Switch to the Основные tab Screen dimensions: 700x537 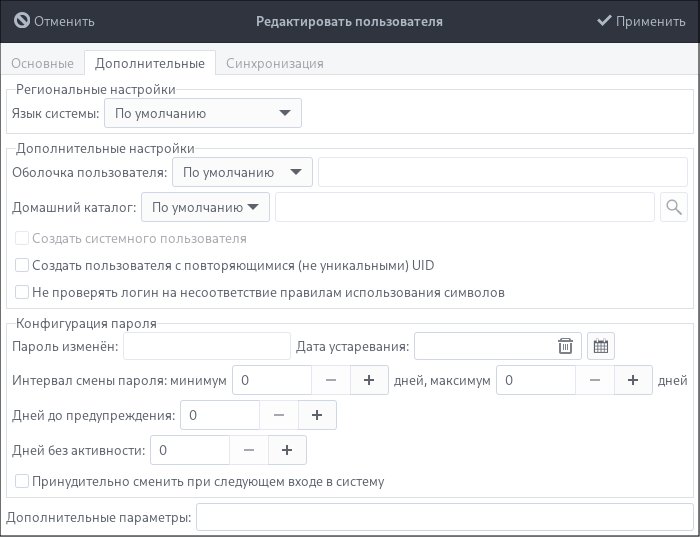pos(42,63)
